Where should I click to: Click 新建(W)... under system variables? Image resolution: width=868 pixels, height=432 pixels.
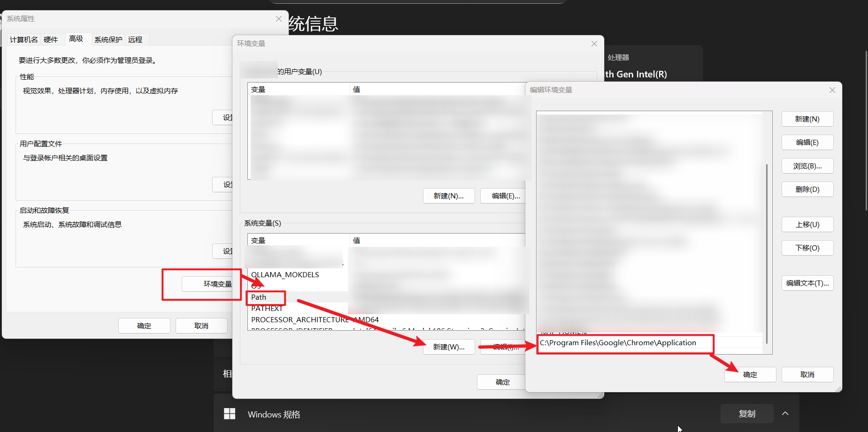[x=449, y=347]
